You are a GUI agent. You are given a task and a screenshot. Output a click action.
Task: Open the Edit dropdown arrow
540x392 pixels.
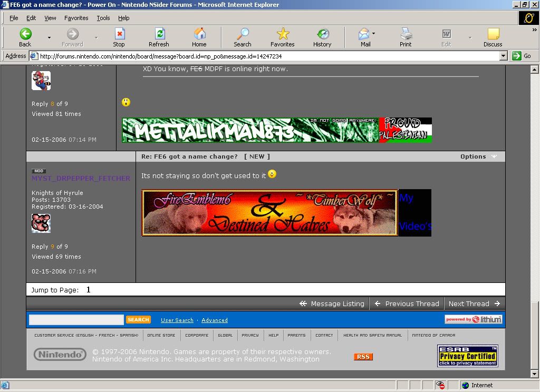pos(470,37)
